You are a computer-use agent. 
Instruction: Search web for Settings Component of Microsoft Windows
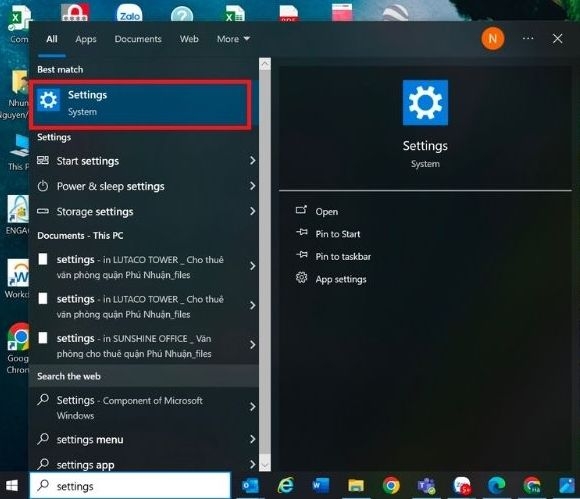point(144,407)
